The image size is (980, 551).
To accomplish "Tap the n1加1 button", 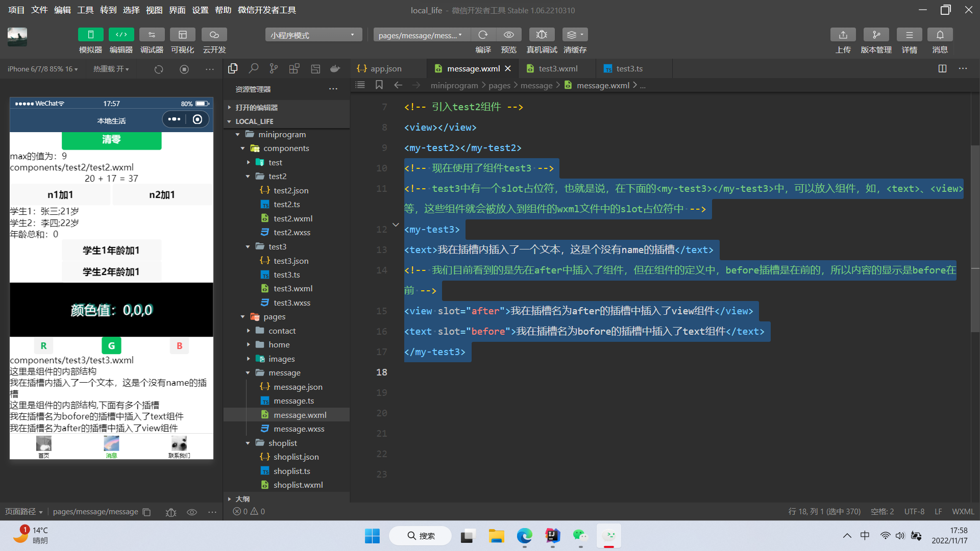I will (x=60, y=194).
